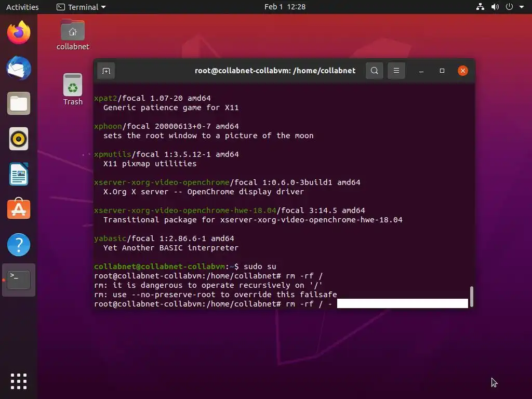Open the power icon in top bar
Image resolution: width=532 pixels, height=399 pixels.
coord(509,7)
